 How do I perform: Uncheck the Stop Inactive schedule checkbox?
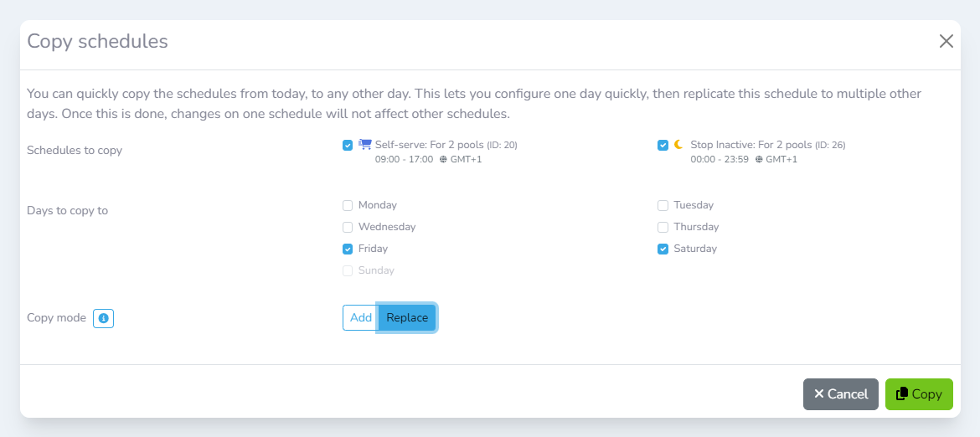[x=663, y=145]
